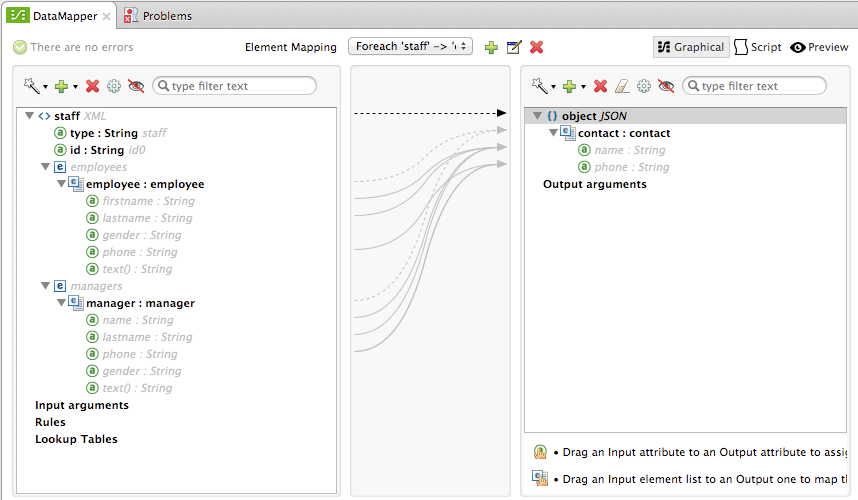Click the red delete icon in input pane
Viewport: 858px width, 500px height.
point(93,86)
